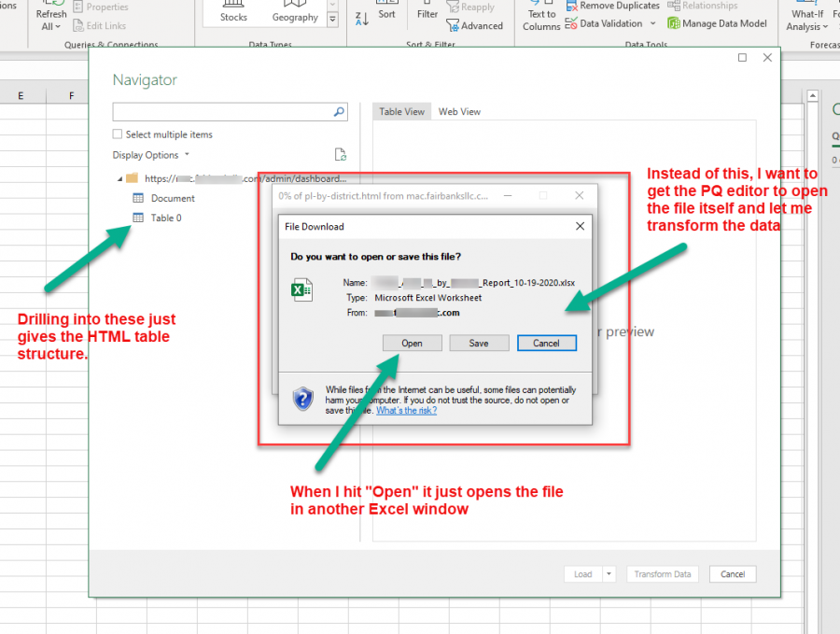Click the scroll up arrow of worksheet scrollbar

click(813, 96)
